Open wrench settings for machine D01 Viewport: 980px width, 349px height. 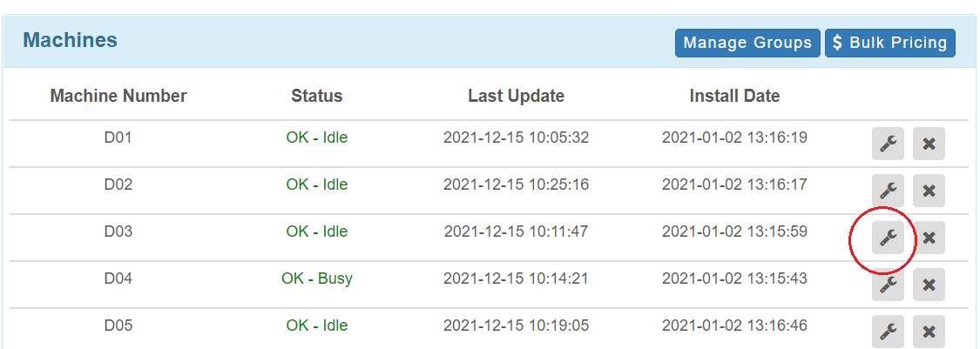[889, 144]
